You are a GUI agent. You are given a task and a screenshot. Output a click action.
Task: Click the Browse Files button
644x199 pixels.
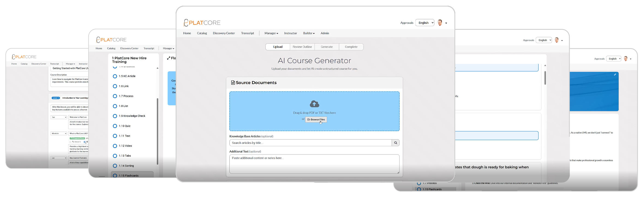tap(316, 120)
